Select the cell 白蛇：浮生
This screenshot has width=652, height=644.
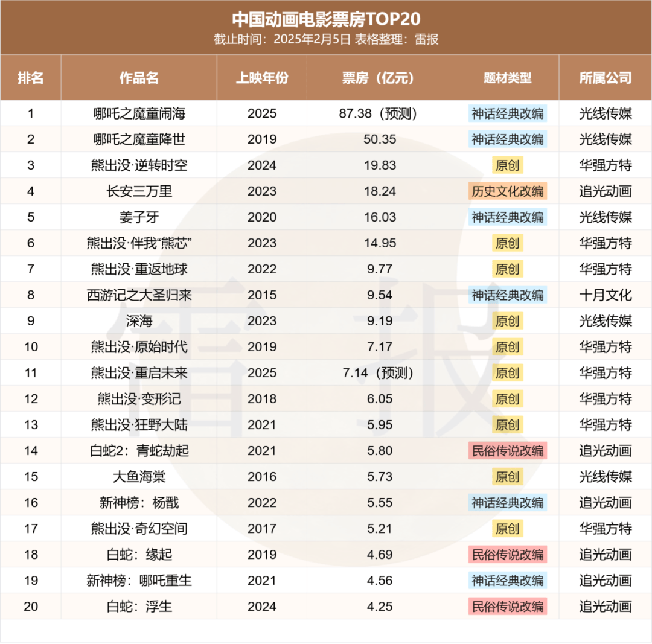point(139,607)
